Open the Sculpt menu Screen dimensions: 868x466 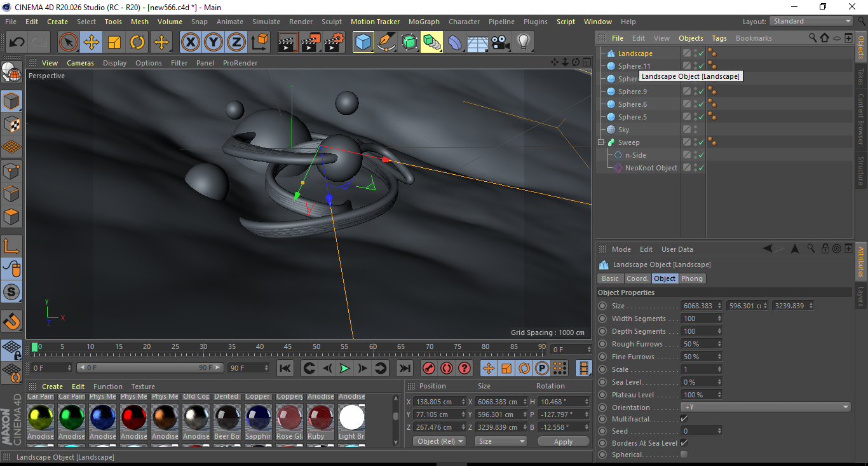[332, 22]
